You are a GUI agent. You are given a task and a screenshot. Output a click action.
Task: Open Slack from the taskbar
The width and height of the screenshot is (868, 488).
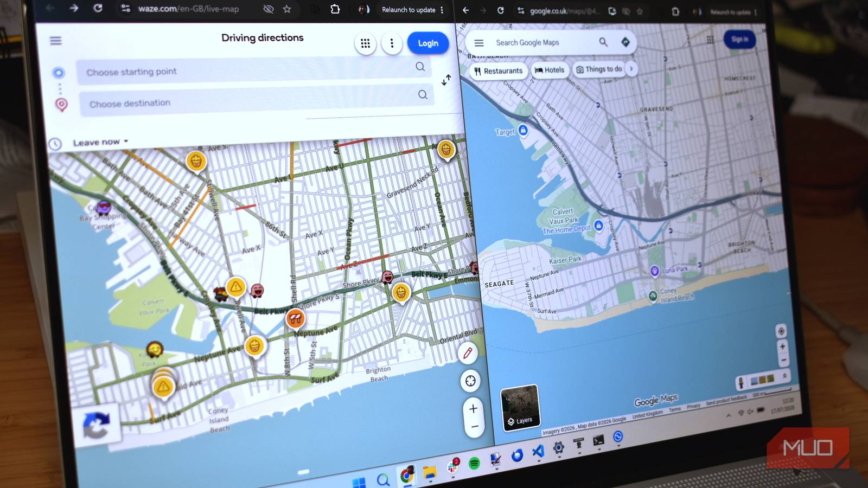click(x=452, y=467)
